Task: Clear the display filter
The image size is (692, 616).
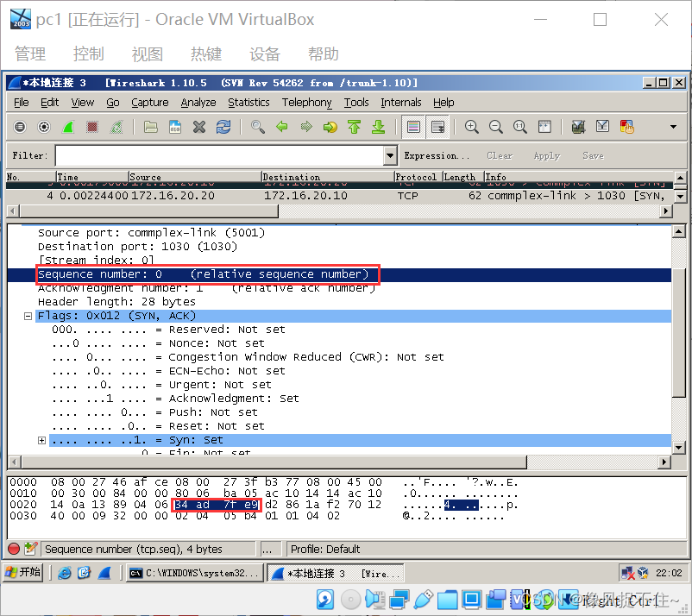Action: 500,155
